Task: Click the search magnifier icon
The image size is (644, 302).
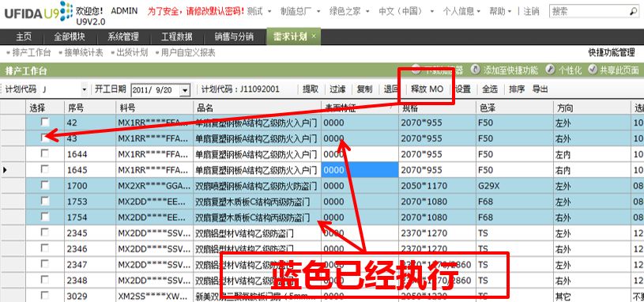Action: point(633,11)
